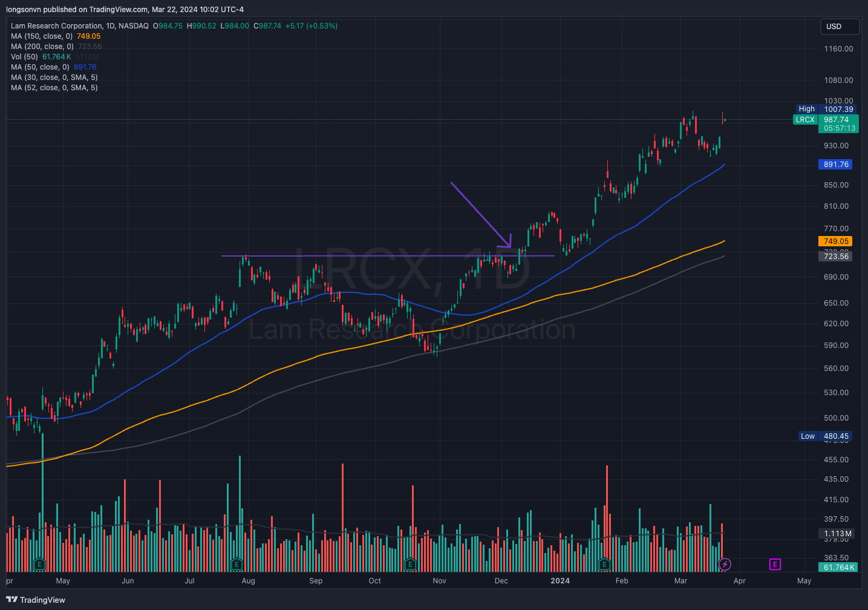The height and width of the screenshot is (610, 868).
Task: Click the gray 723.56 axis label
Action: [x=836, y=257]
